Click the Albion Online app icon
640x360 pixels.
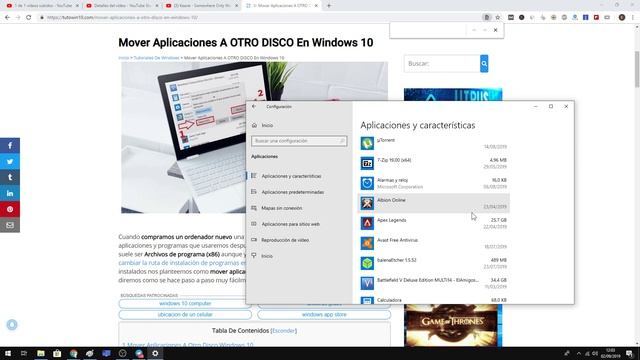pos(367,203)
